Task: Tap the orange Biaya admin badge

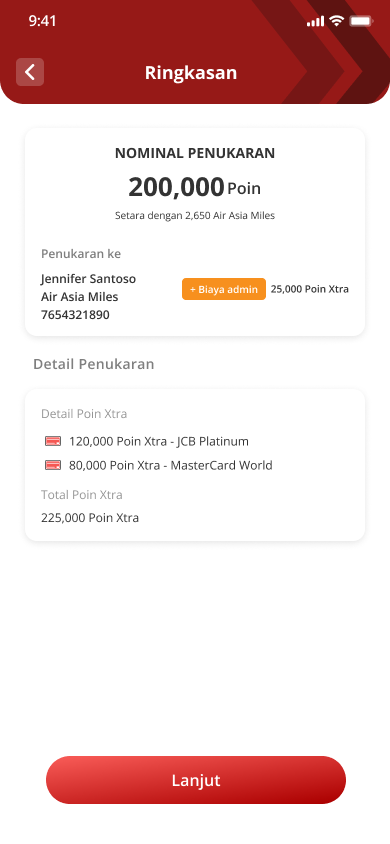Action: 224,289
